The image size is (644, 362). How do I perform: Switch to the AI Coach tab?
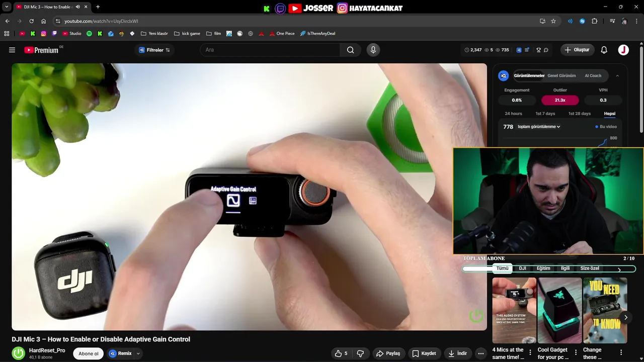point(593,76)
